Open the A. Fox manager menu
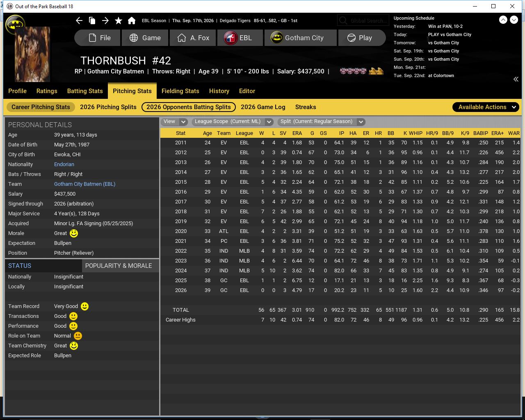525x420 pixels. [193, 38]
